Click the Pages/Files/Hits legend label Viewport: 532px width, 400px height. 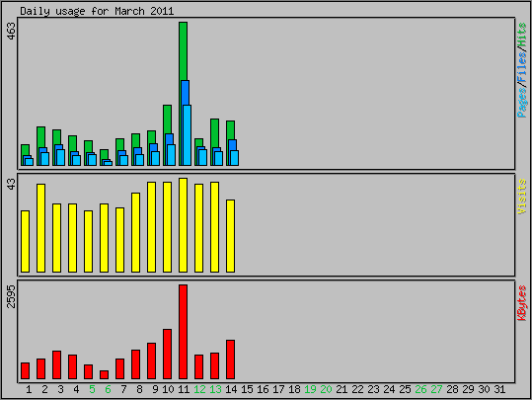pyautogui.click(x=522, y=69)
